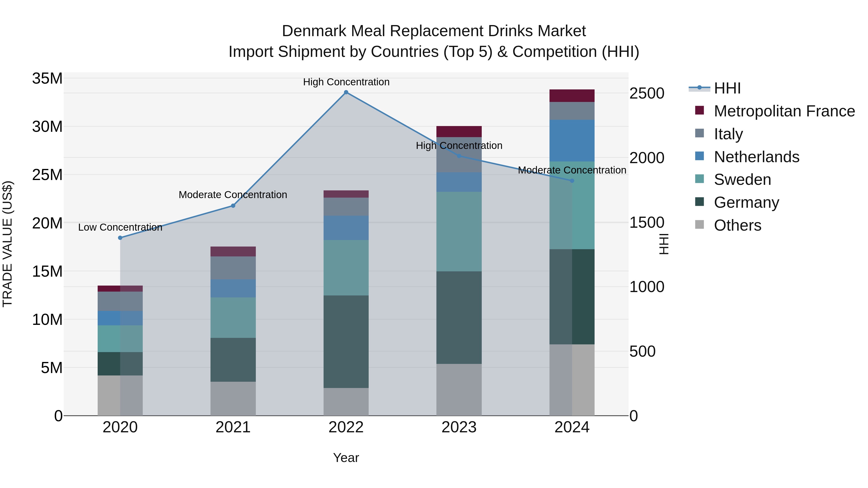Click the Italy bar segment for 2023
This screenshot has height=488, width=868.
pos(459,155)
